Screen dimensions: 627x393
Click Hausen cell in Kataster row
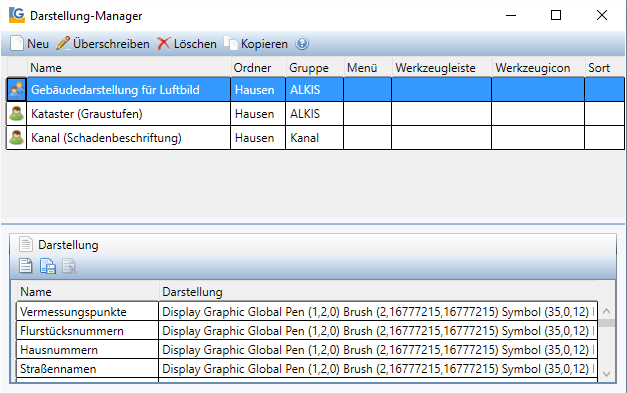(258, 114)
